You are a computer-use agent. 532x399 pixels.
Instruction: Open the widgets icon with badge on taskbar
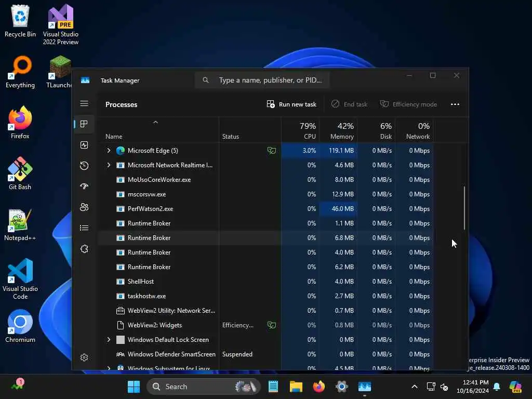tap(18, 385)
